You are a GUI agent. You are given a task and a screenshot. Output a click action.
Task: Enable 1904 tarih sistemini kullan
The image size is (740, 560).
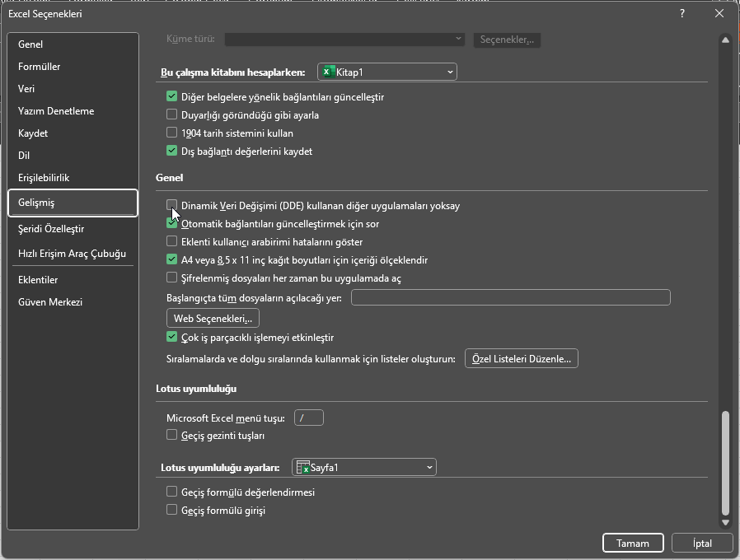pyautogui.click(x=172, y=133)
